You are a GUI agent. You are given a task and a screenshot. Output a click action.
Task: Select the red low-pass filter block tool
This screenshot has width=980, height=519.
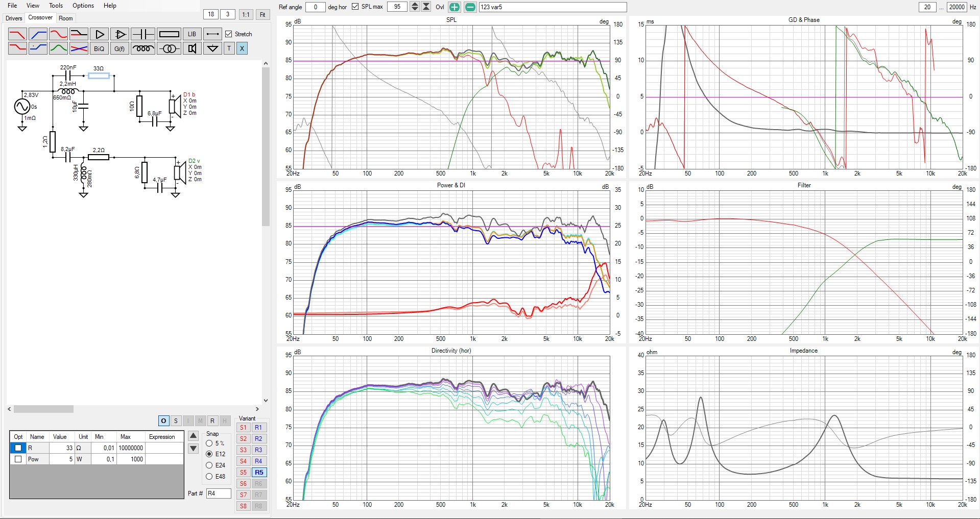17,34
